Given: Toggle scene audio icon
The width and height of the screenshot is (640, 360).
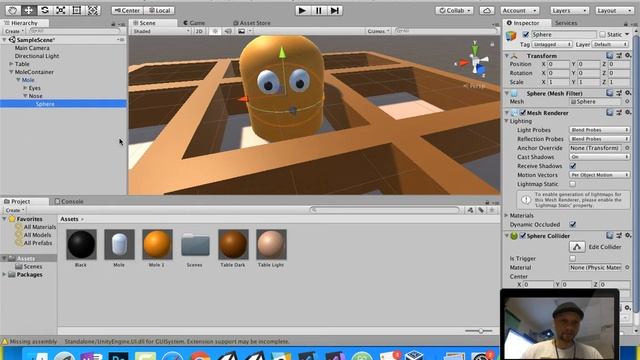Looking at the screenshot, I should coord(228,31).
